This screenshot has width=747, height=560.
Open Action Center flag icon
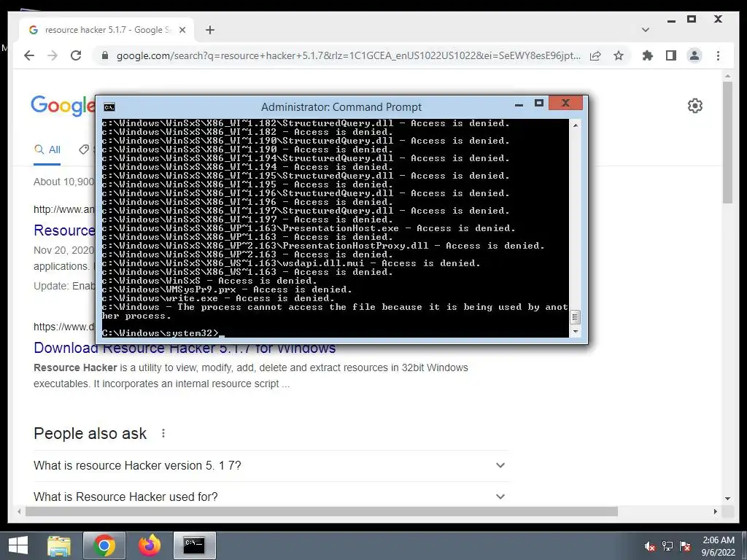click(685, 546)
